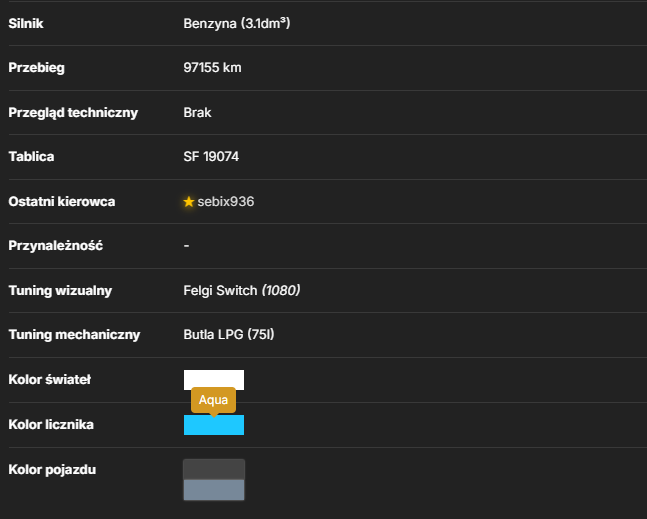Select the Kolor pojazdu label
The height and width of the screenshot is (519, 647).
coord(52,470)
